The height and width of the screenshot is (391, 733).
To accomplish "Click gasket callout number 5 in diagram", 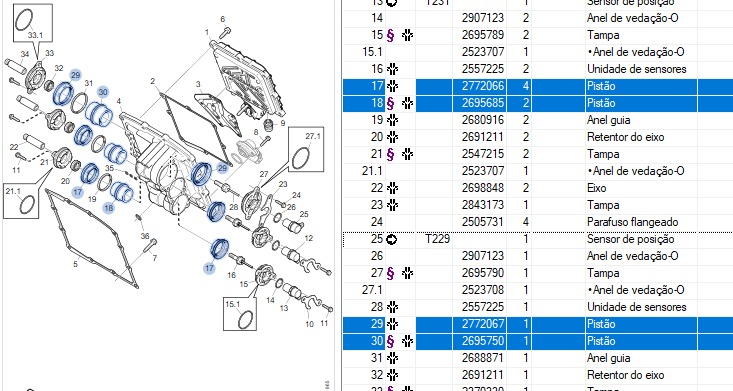I will click(75, 264).
